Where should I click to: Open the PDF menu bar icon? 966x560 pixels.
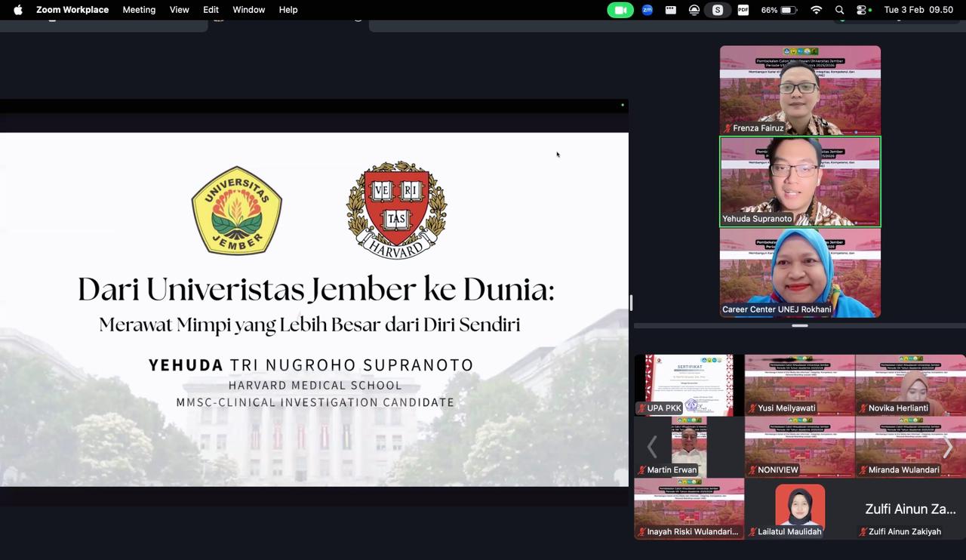743,10
